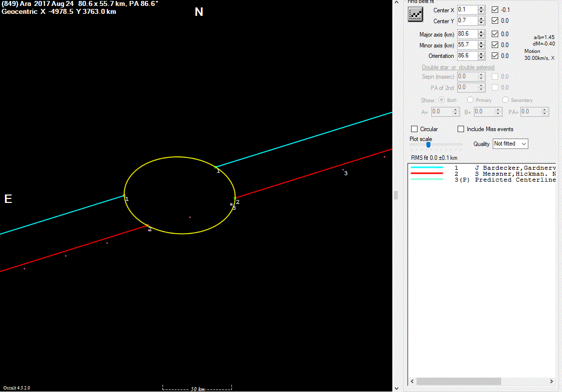
Task: Enable the Circular checkbox
Action: 415,129
